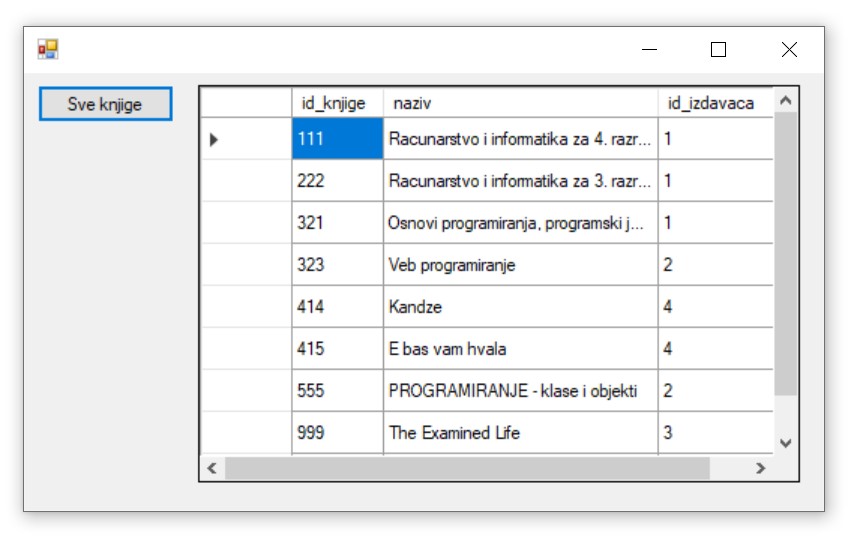This screenshot has width=851, height=541.
Task: Sort by the naziv column header
Action: 520,103
